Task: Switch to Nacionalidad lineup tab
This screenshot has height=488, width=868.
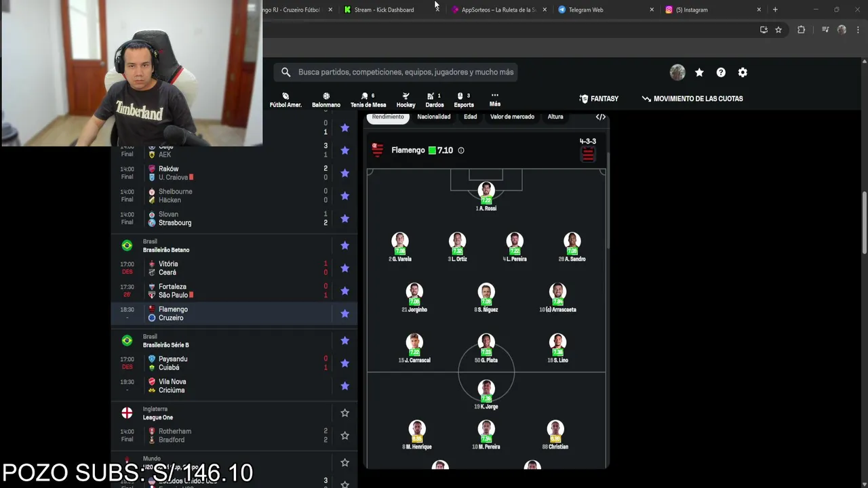Action: [434, 117]
